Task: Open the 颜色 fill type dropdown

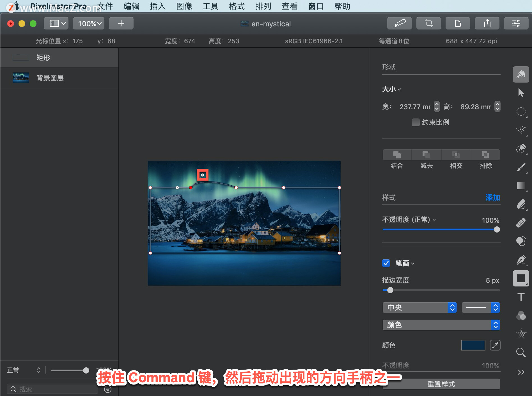Action: (441, 325)
